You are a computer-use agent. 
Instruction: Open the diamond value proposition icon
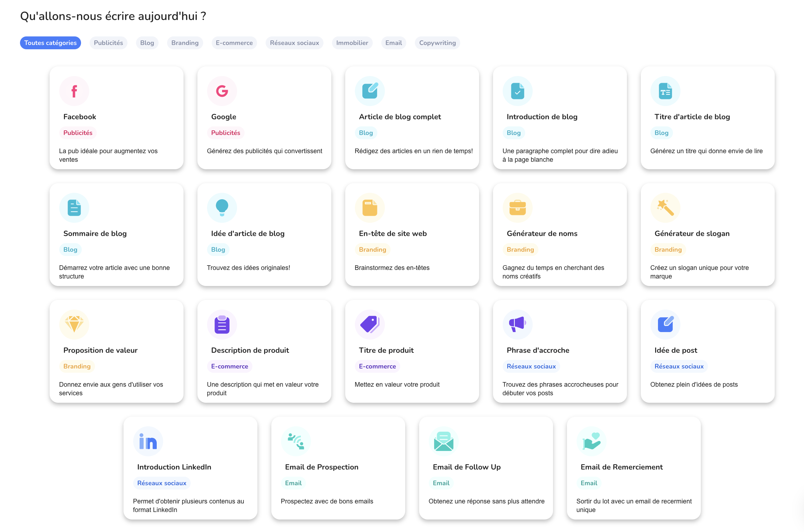74,324
